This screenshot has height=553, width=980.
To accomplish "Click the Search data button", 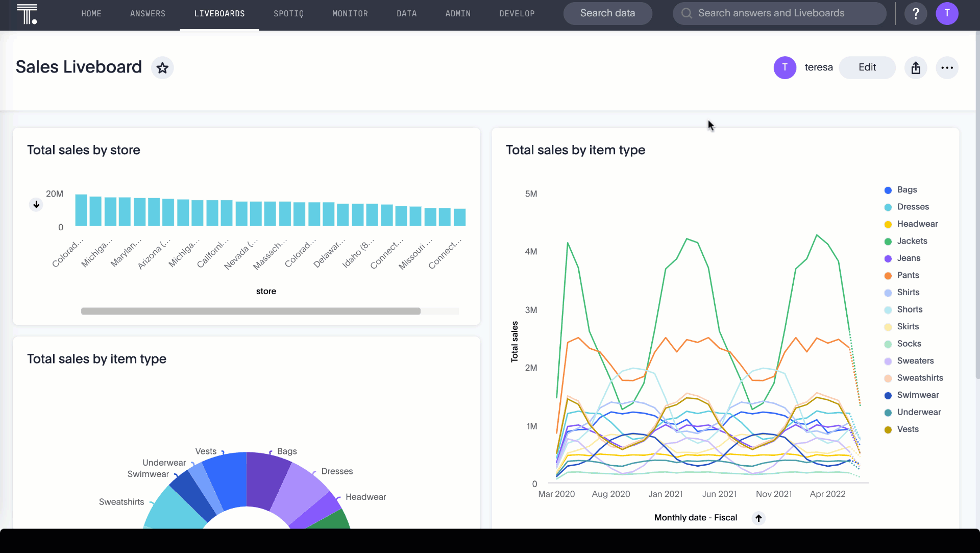I will pyautogui.click(x=607, y=13).
